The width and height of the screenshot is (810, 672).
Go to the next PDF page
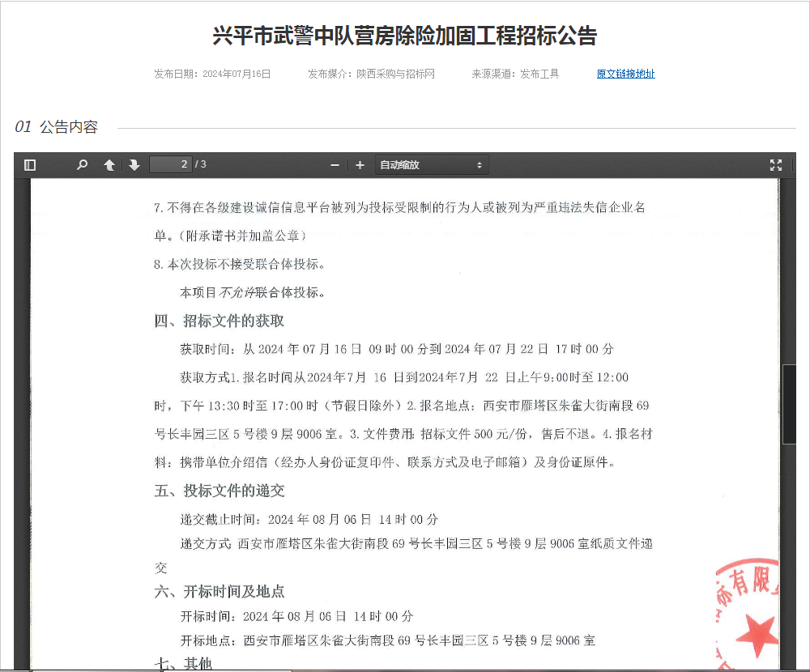pyautogui.click(x=134, y=165)
